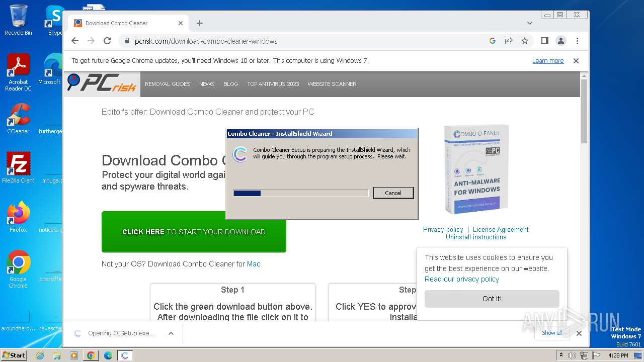Switch to Combo Cleaner setup in taskbar
The height and width of the screenshot is (362, 644).
point(125,355)
